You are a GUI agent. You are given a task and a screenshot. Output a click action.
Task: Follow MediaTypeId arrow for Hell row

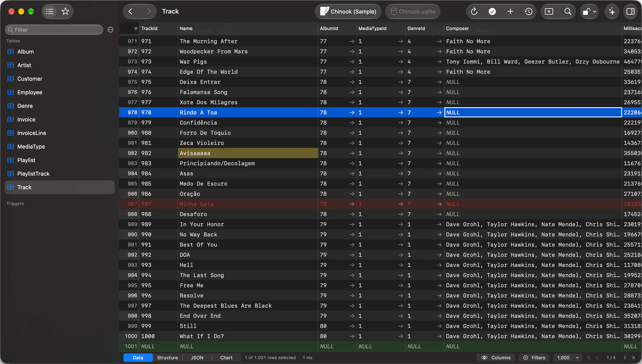click(x=401, y=265)
